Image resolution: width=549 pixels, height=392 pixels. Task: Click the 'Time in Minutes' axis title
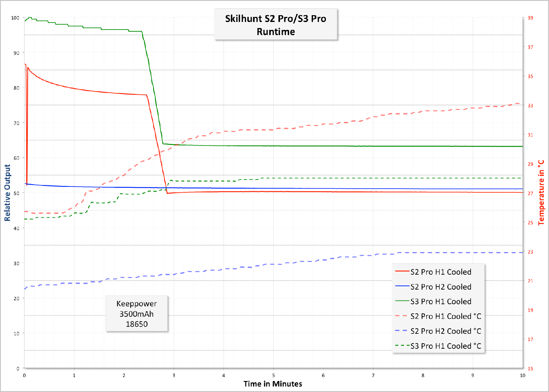273,384
